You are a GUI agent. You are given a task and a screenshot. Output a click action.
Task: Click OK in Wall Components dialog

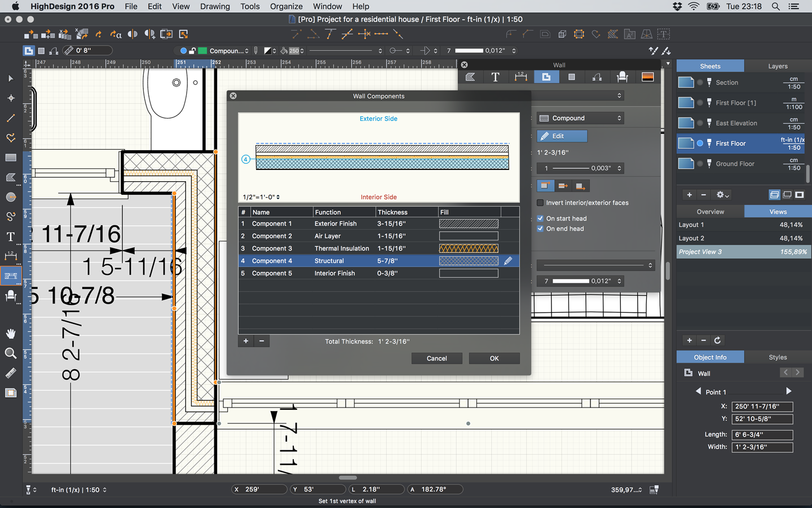coord(494,358)
